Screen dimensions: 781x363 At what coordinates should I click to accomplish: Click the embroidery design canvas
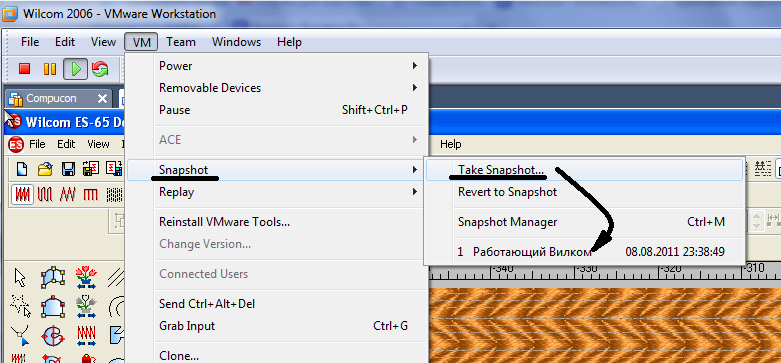[x=605, y=325]
